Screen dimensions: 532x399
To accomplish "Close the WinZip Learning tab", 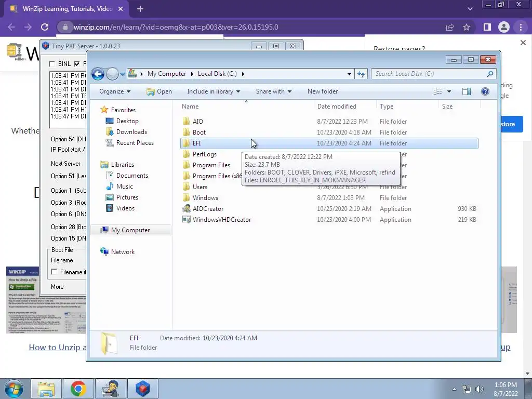I will 121,9.
